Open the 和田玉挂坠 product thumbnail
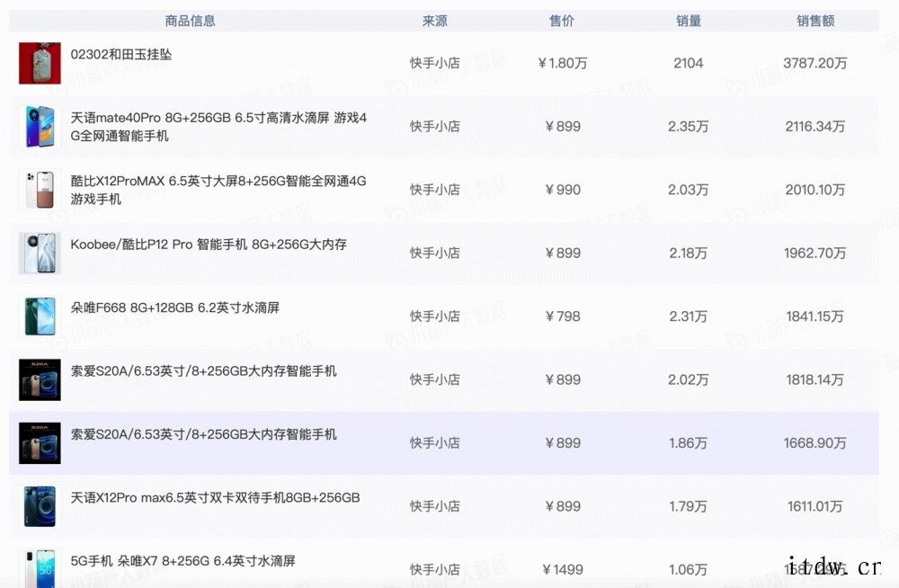899x588 pixels. (x=40, y=63)
